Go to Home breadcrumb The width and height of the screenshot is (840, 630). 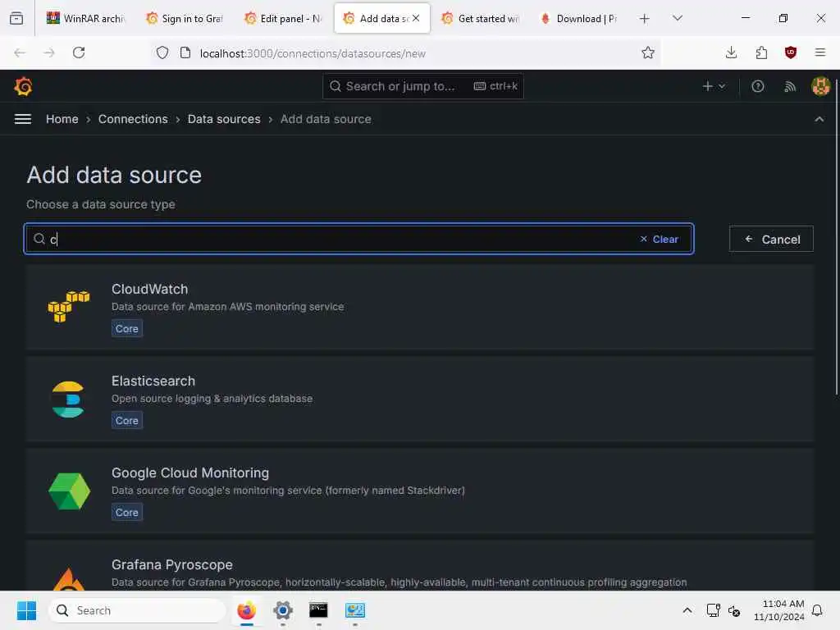(x=62, y=119)
